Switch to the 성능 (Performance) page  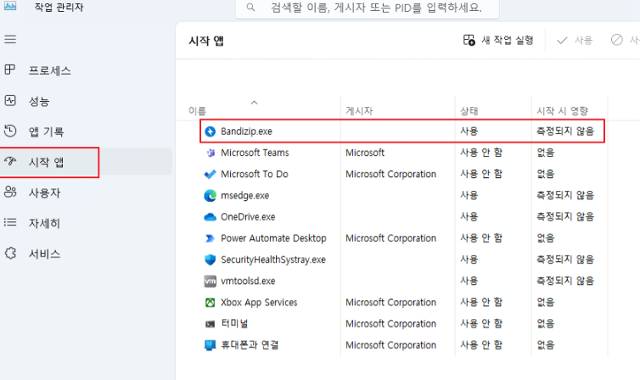(39, 101)
